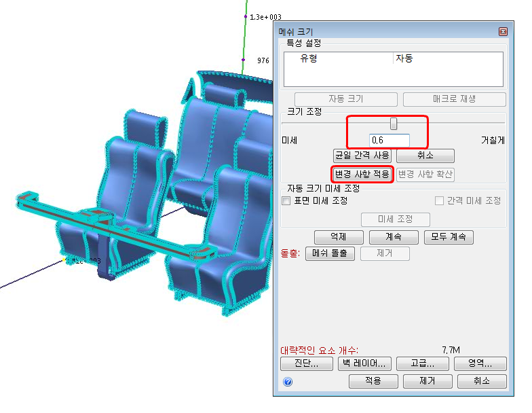This screenshot has height=413, width=532.
Task: Open the 영역... settings
Action: click(480, 363)
